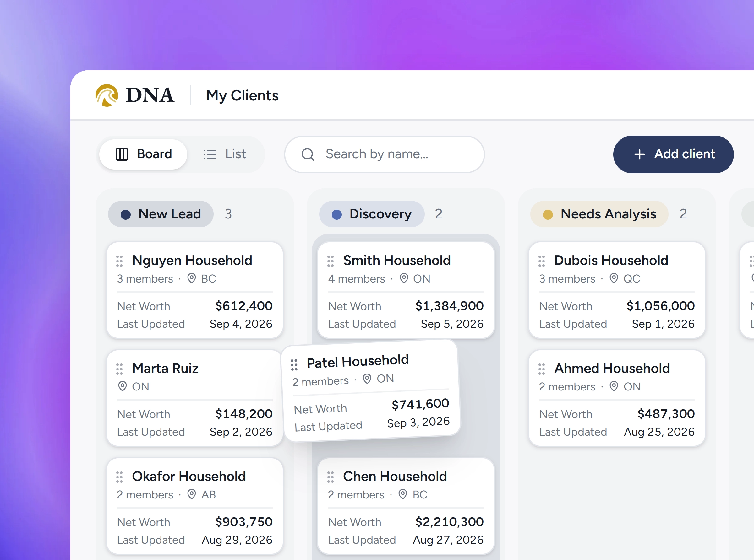Click the net worth $612,400
The width and height of the screenshot is (754, 560).
point(244,306)
